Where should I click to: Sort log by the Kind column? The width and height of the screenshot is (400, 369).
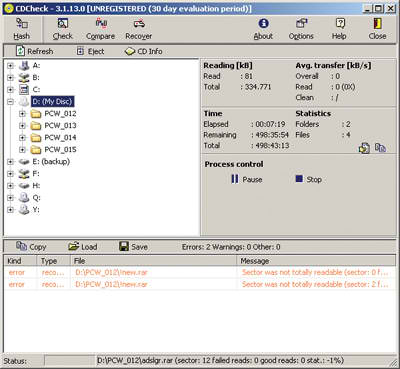point(20,261)
